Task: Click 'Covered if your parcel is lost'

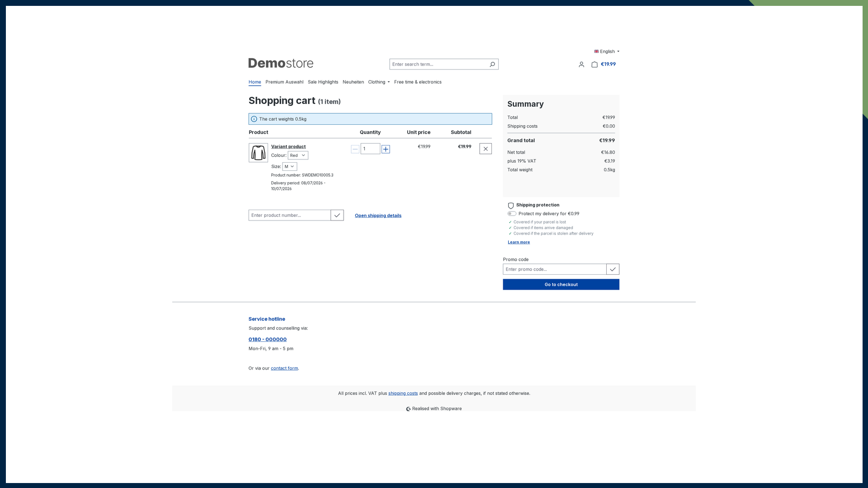Action: pyautogui.click(x=539, y=222)
